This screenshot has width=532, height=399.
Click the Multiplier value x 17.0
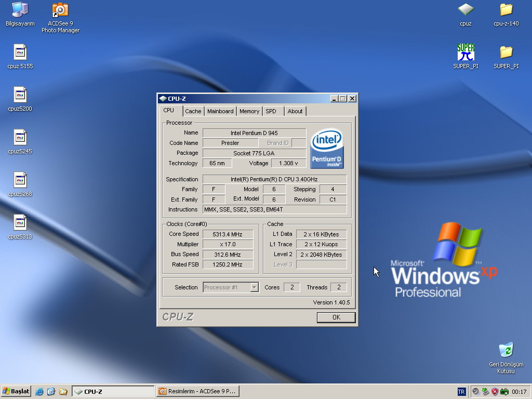coord(228,244)
